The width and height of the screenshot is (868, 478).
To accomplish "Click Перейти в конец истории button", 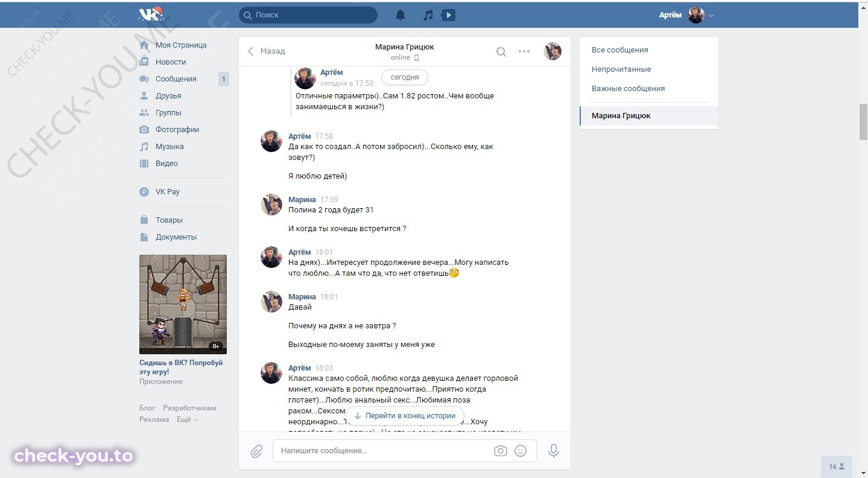I will tap(405, 416).
